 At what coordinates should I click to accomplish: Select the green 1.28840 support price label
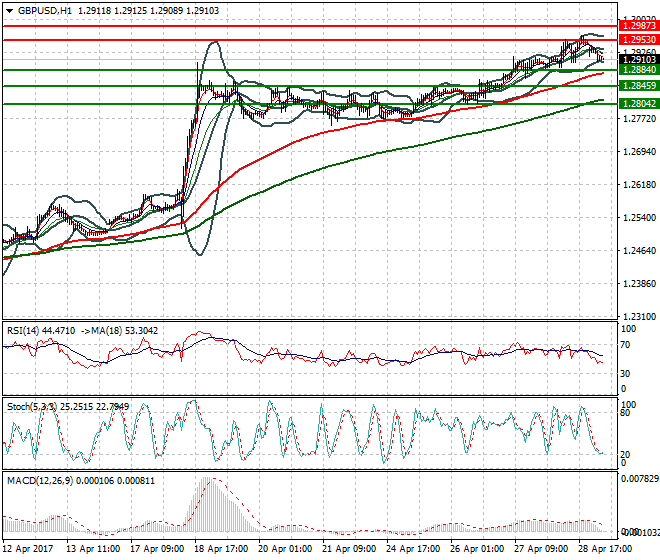click(639, 70)
